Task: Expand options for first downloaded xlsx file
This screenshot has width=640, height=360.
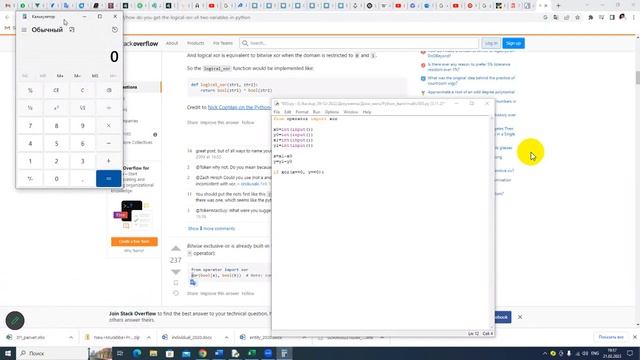Action: coord(71,338)
